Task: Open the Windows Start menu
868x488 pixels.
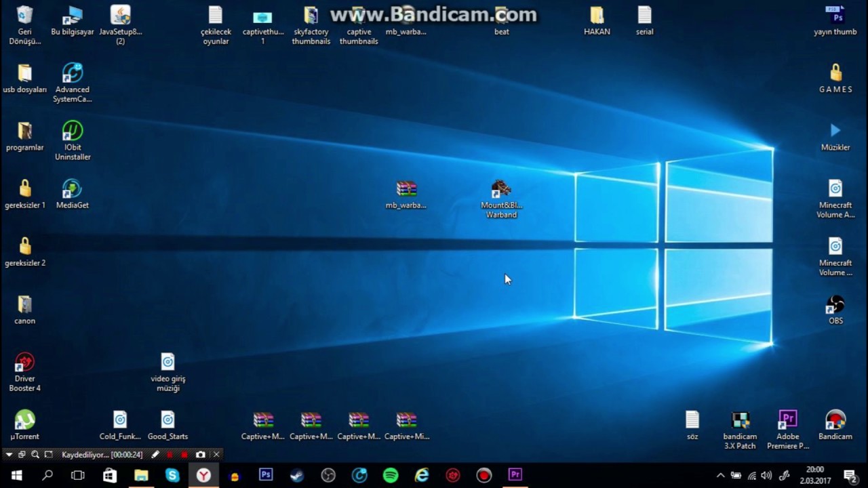Action: point(16,475)
